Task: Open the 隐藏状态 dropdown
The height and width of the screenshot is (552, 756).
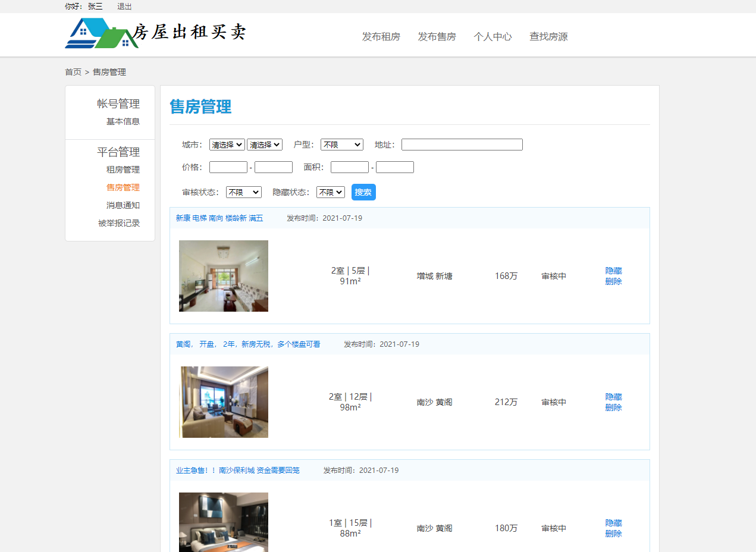Action: click(330, 192)
